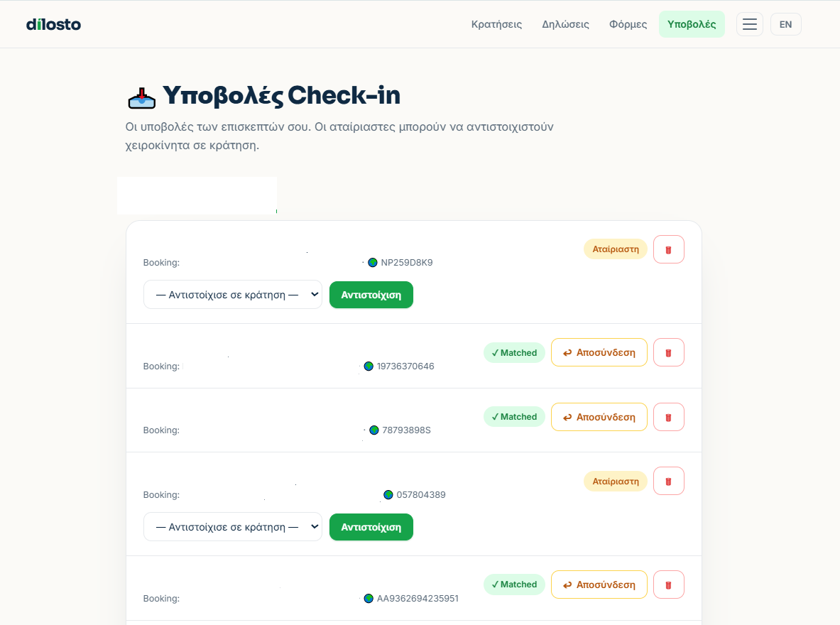Delete the 19736370646 submission
Image resolution: width=840 pixels, height=625 pixels.
point(669,353)
